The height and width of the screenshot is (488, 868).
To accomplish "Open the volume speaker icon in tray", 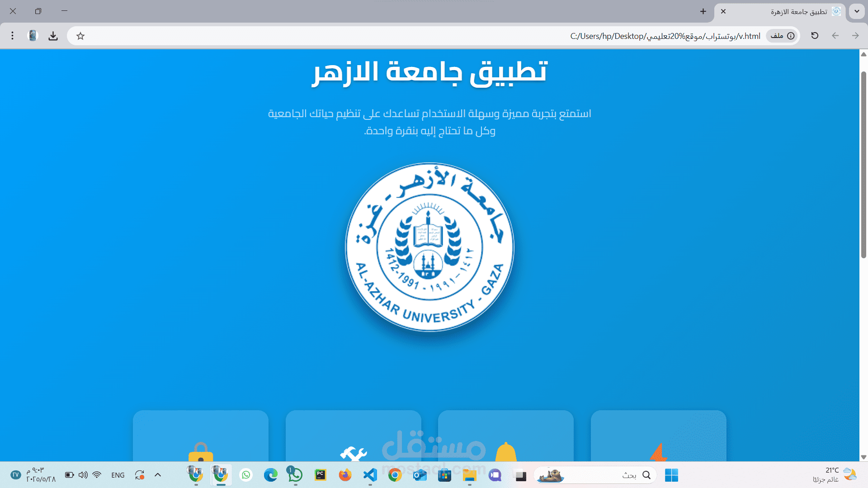I will click(83, 475).
